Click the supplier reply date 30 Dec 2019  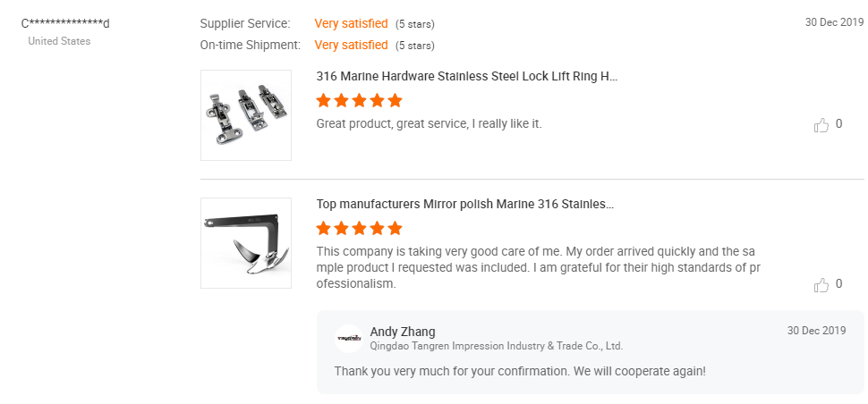click(x=816, y=331)
